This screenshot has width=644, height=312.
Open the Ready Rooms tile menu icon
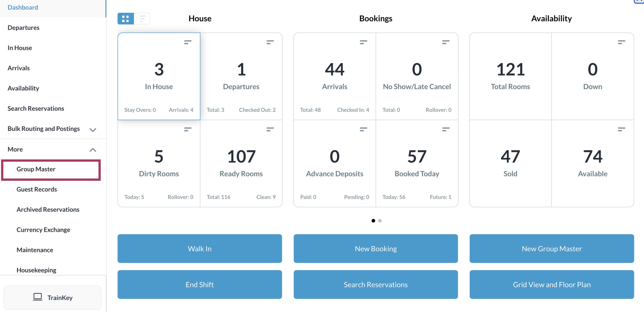click(270, 129)
